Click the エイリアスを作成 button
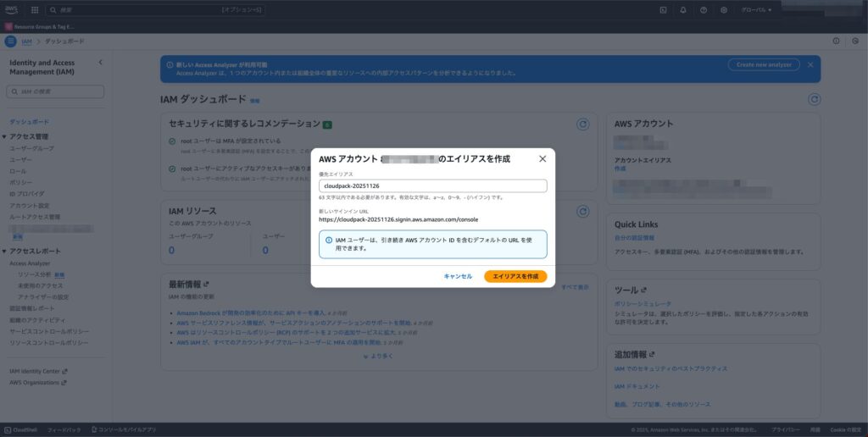 [515, 276]
